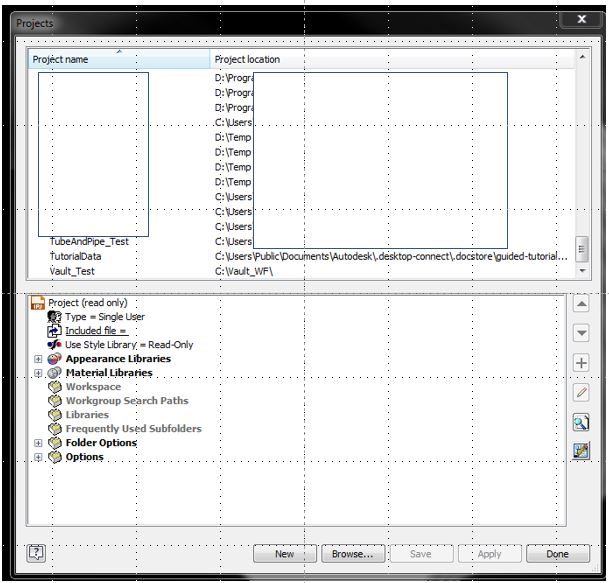Click project list scrollbar down arrow
The image size is (609, 583).
click(582, 271)
